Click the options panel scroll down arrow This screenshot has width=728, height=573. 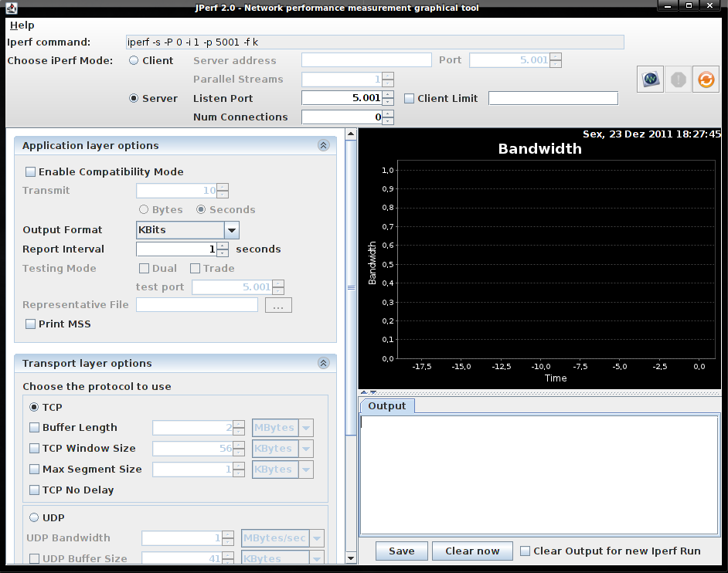[x=351, y=558]
